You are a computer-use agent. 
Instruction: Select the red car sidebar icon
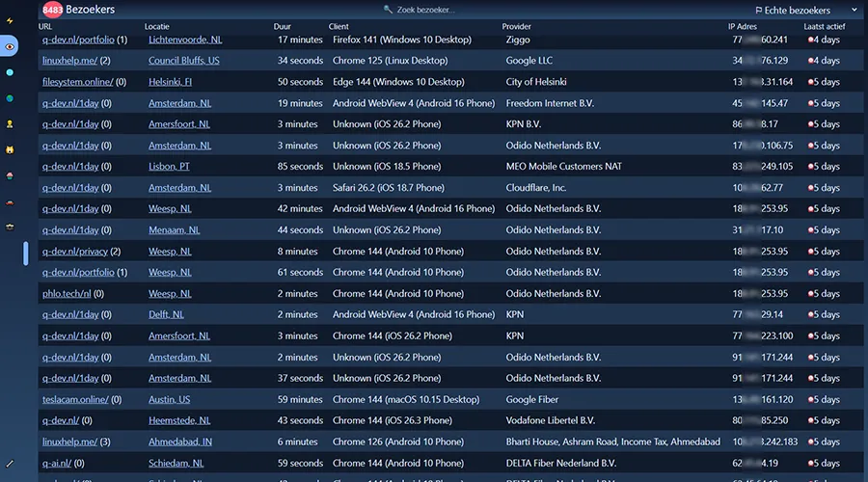(10, 202)
